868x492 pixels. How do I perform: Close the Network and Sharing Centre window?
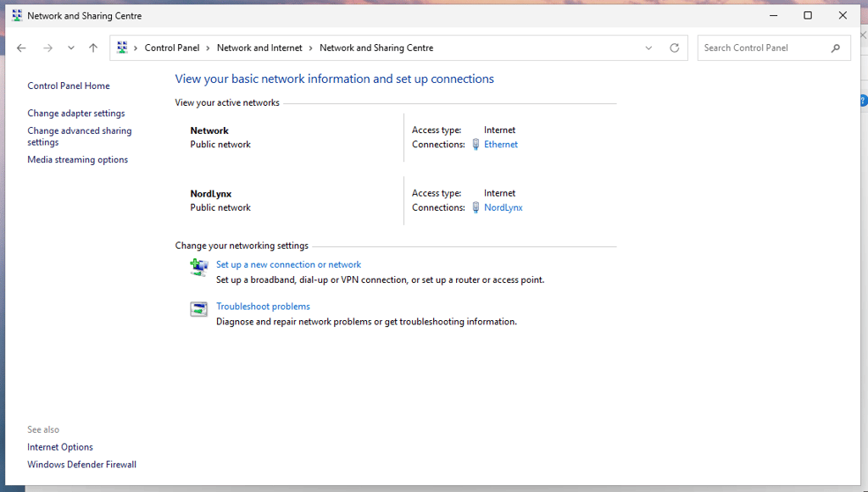pos(843,15)
